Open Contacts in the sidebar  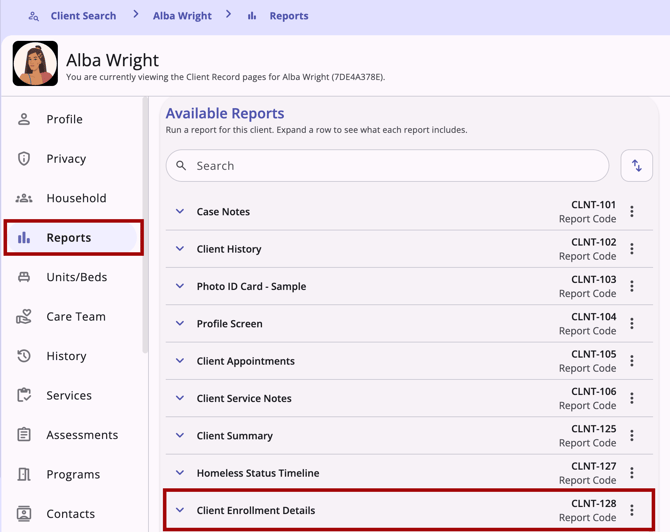click(73, 514)
